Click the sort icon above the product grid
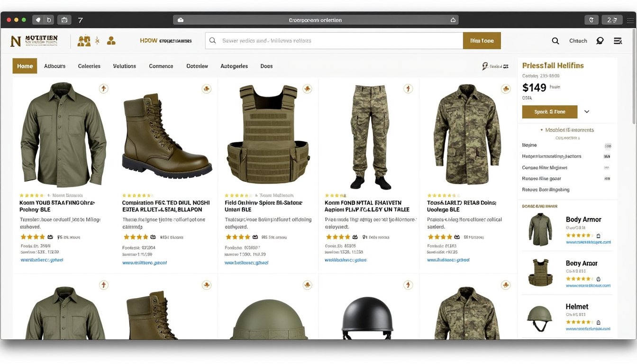The height and width of the screenshot is (364, 637). tap(485, 66)
